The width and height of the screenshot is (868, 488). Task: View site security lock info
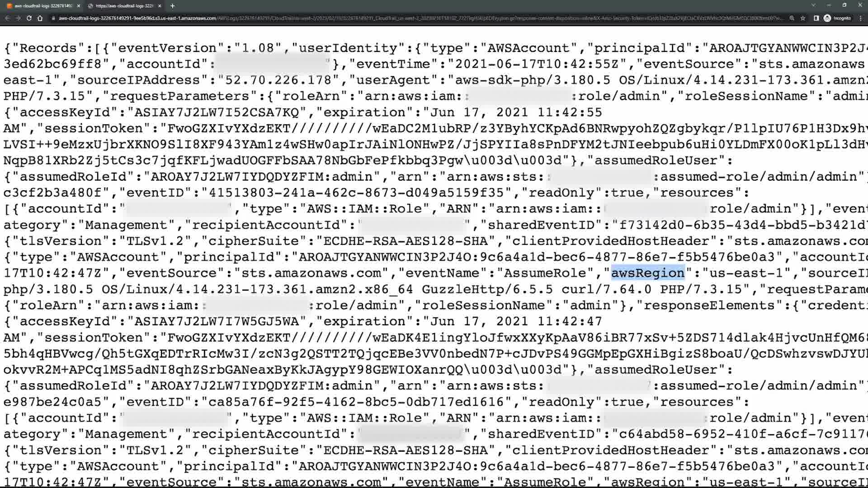(x=53, y=18)
